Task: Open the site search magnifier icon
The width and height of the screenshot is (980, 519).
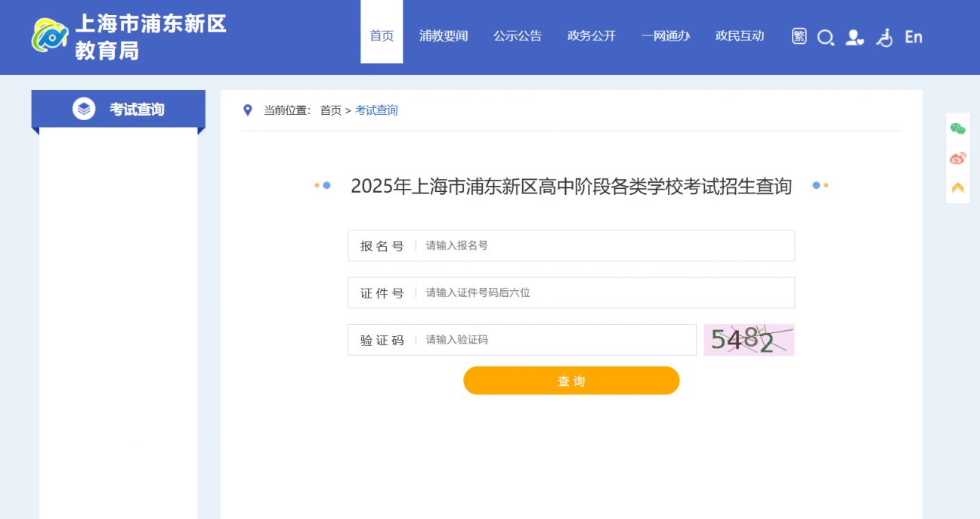Action: coord(826,37)
